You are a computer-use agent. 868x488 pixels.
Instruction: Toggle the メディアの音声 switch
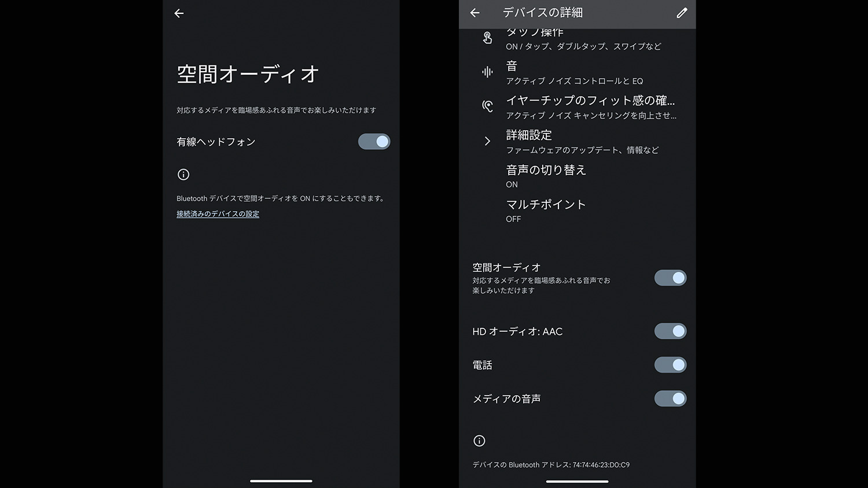pyautogui.click(x=670, y=399)
